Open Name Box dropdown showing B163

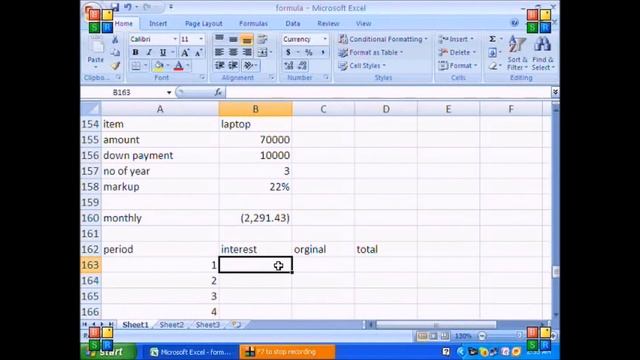[169, 93]
